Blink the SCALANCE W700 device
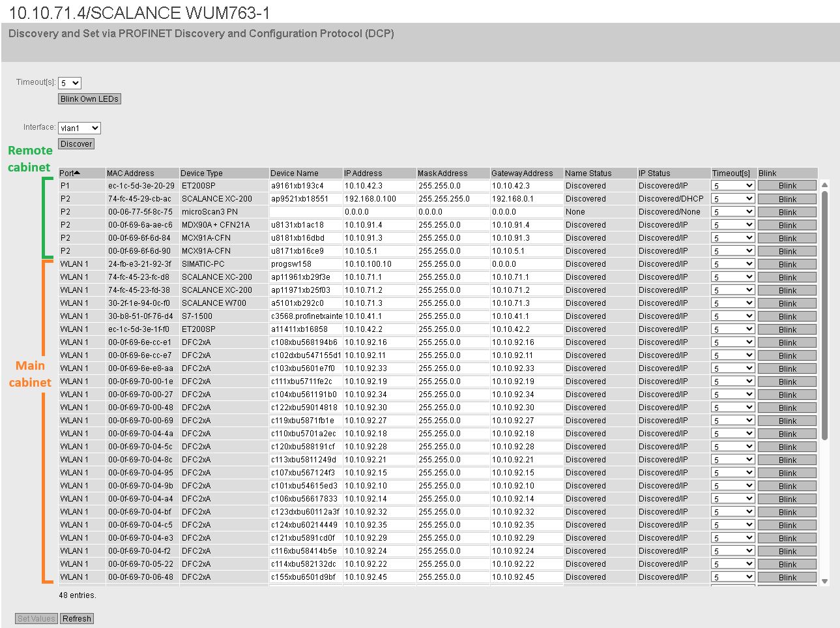 (787, 303)
